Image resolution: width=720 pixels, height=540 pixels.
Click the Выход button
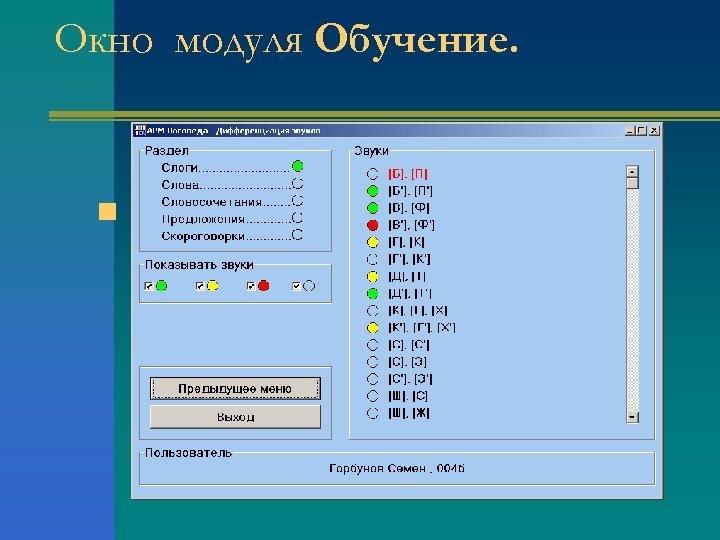coord(235,417)
